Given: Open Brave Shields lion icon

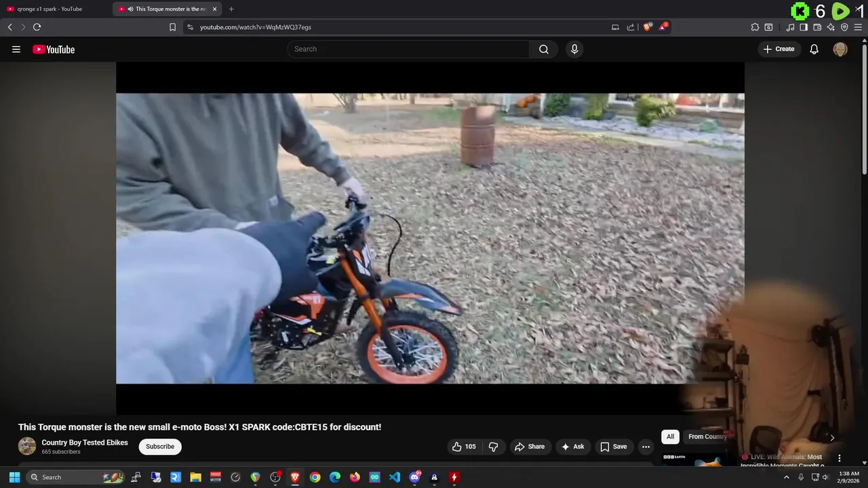Looking at the screenshot, I should pos(648,27).
